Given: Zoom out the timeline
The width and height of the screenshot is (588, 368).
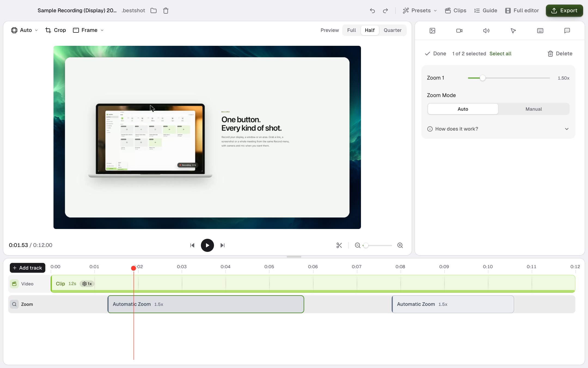Looking at the screenshot, I should (358, 245).
